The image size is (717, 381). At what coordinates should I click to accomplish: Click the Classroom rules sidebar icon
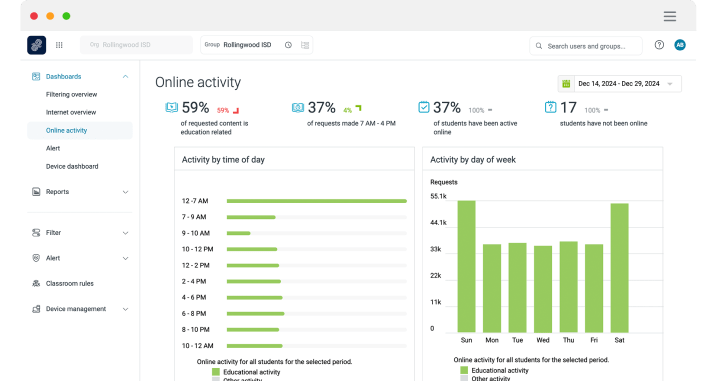click(36, 284)
